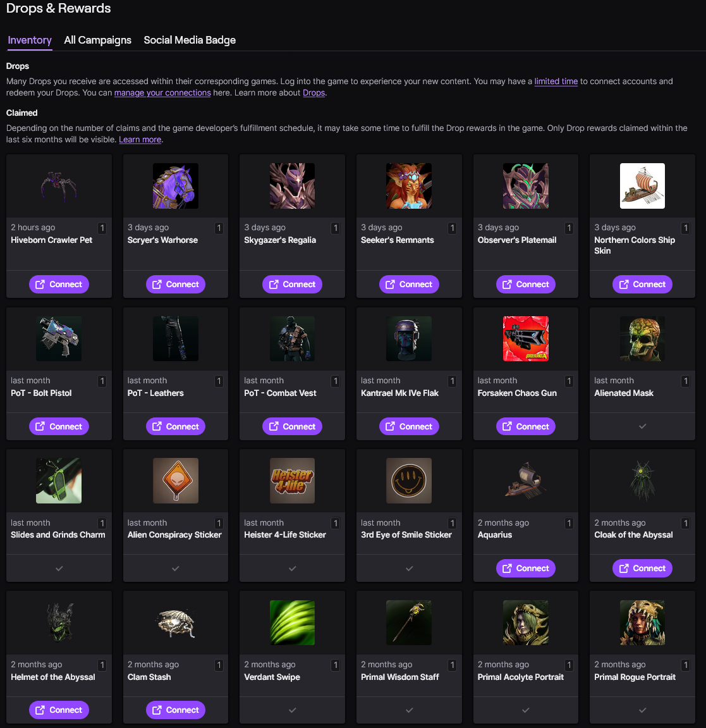Click the PoT - Bolt Pistol image
Image resolution: width=706 pixels, height=728 pixels.
pos(59,338)
